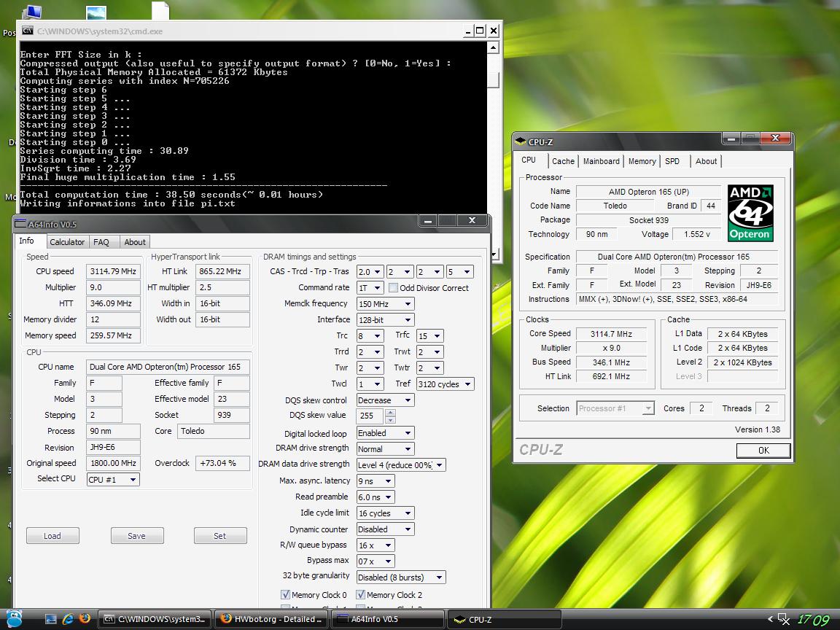The width and height of the screenshot is (840, 630).
Task: Toggle the Memory Clock 2 checkbox
Action: (x=360, y=595)
